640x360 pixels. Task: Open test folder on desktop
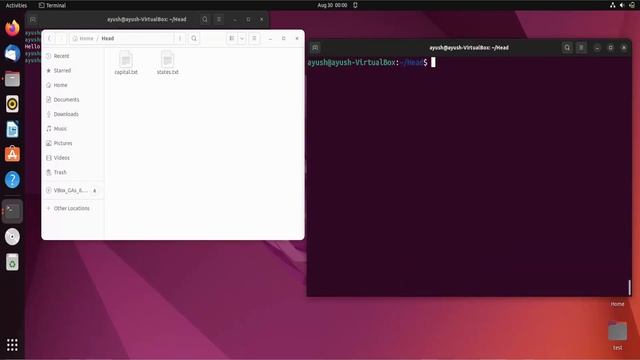[618, 335]
